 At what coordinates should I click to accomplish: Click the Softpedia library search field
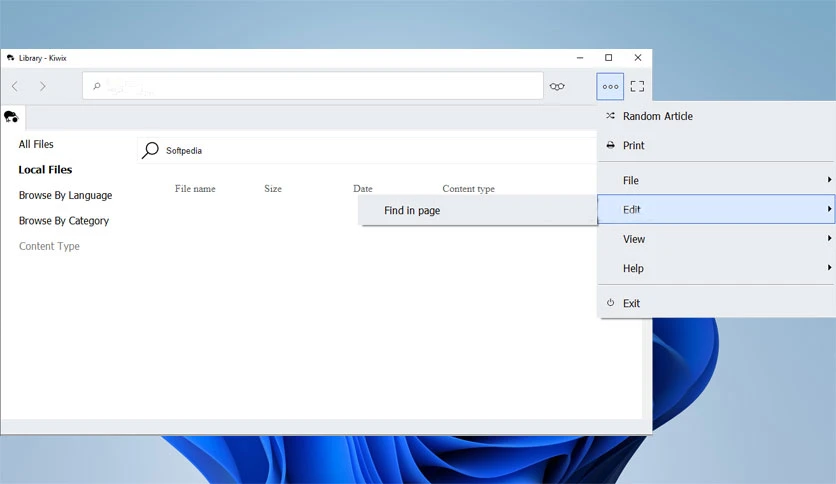pos(367,150)
